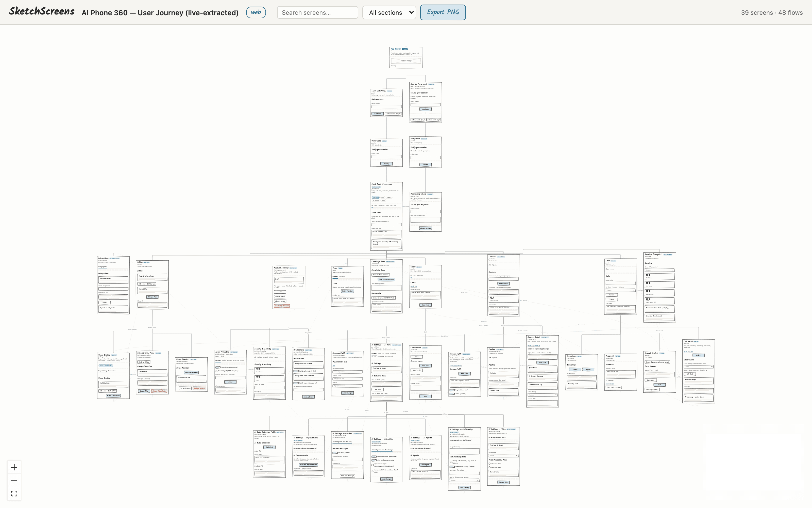The height and width of the screenshot is (508, 812).
Task: Open the Notifications screen card
Action: (x=308, y=374)
